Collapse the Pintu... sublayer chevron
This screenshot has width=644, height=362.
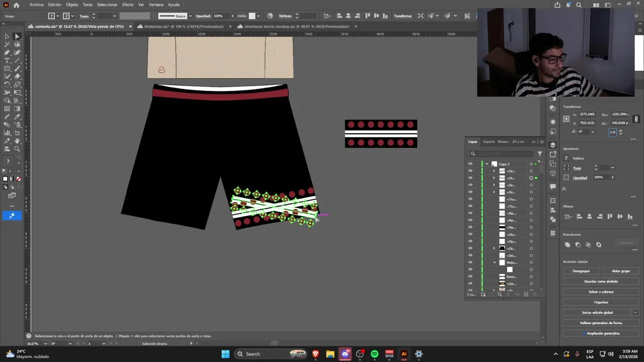point(494,262)
